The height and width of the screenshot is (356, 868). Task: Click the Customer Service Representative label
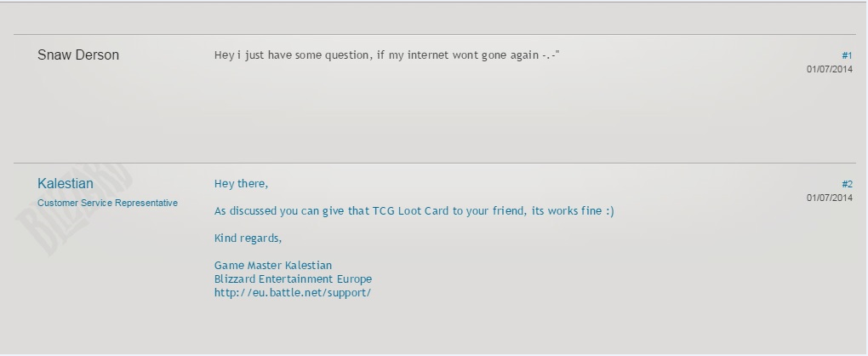pos(107,203)
